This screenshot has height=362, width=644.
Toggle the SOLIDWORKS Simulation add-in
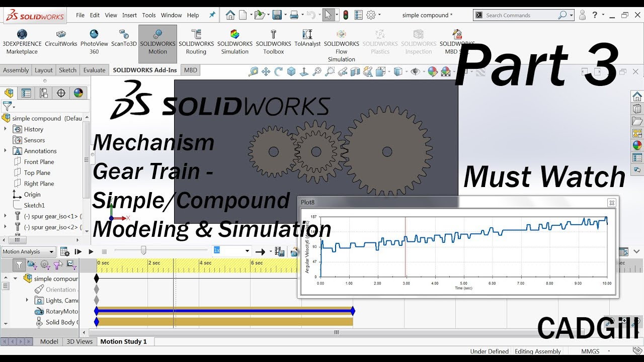tap(235, 43)
